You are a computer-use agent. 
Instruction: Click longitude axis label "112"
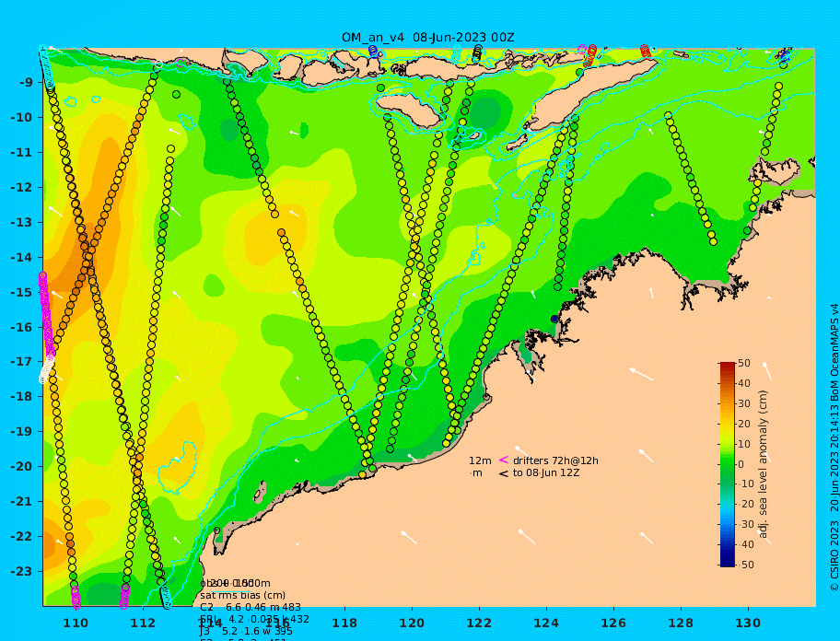coord(143,623)
